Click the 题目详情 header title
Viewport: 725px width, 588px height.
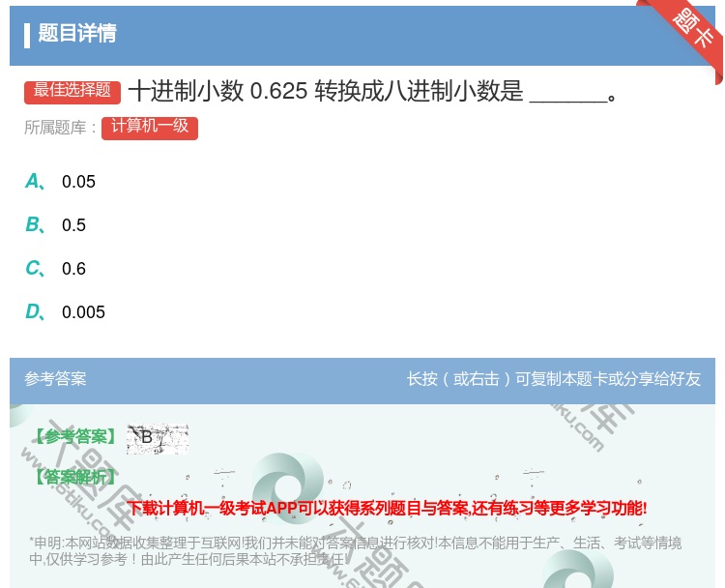(77, 33)
